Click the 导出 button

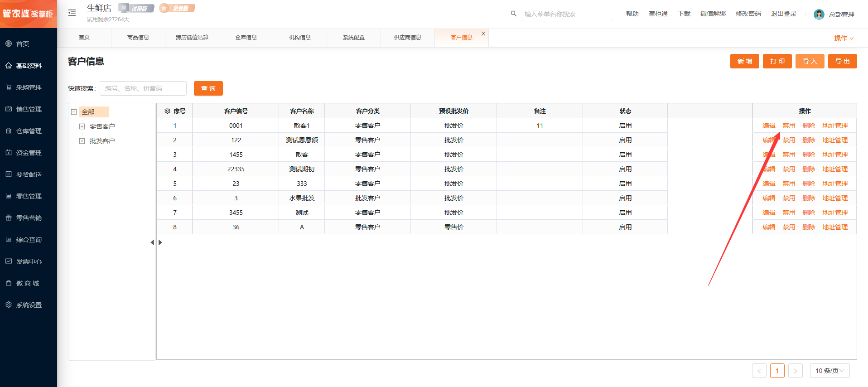tap(843, 61)
